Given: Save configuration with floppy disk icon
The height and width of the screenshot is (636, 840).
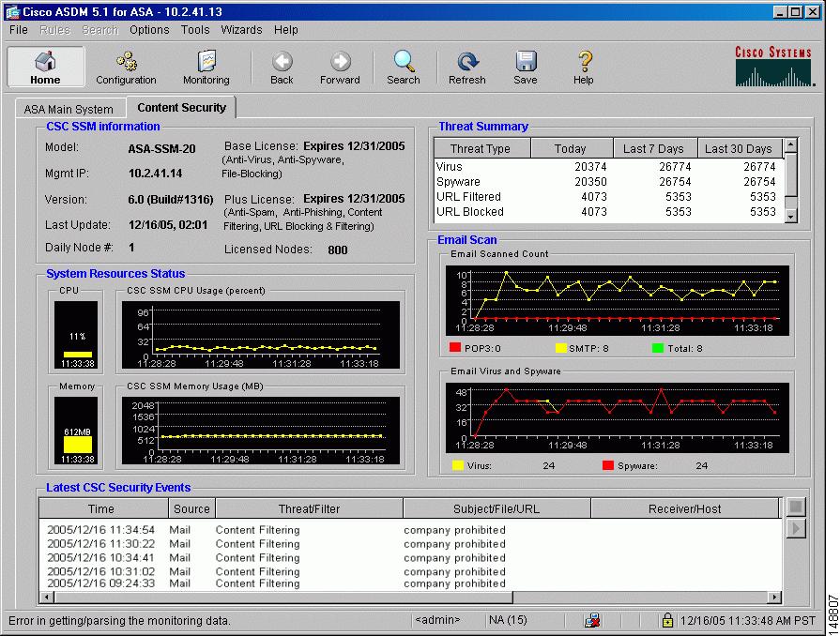Looking at the screenshot, I should 526,67.
